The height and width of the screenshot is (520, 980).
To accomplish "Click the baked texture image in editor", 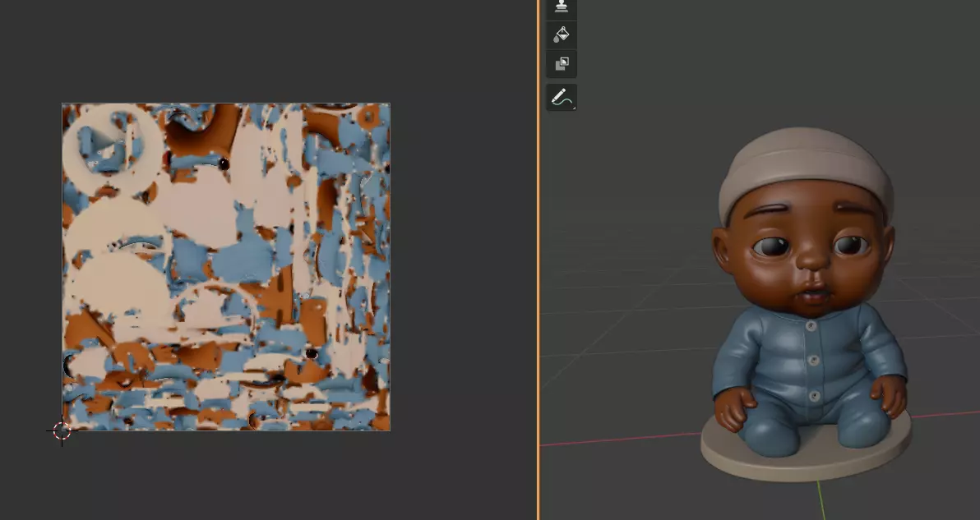I will pyautogui.click(x=226, y=266).
